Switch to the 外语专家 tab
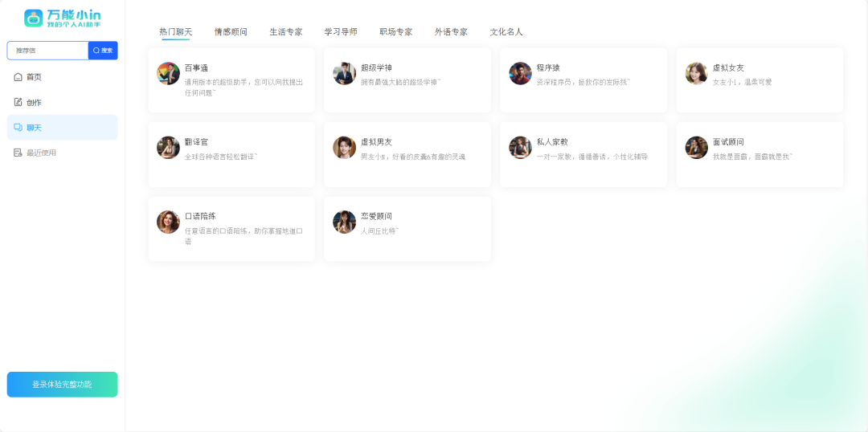Screen dimensions: 868x432 pos(451,32)
